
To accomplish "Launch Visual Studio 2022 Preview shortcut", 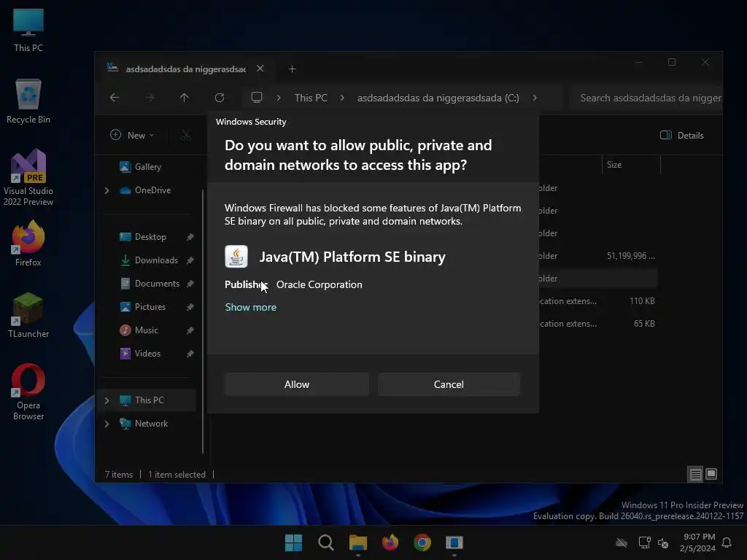I will [x=28, y=177].
